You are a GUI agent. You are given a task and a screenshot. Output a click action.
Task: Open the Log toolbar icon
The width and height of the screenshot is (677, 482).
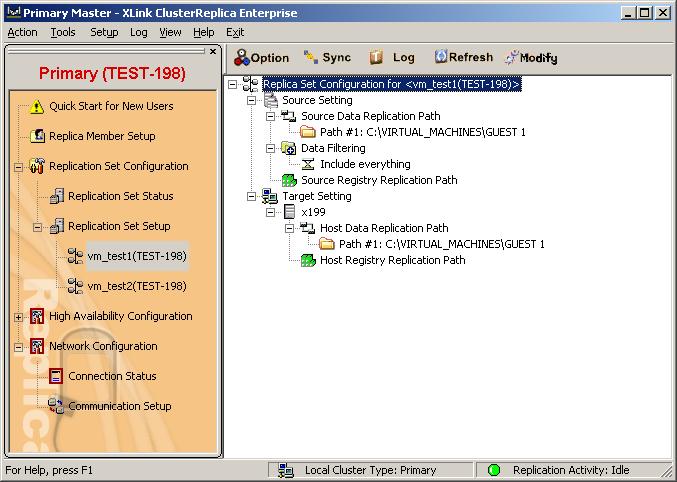tap(377, 58)
